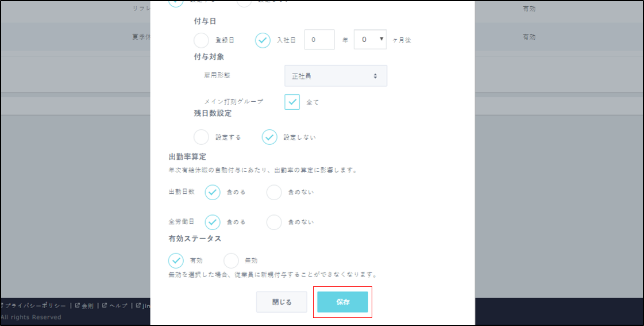The image size is (644, 326).
Task: Select 含めない for 出勤日数
Action: click(274, 192)
